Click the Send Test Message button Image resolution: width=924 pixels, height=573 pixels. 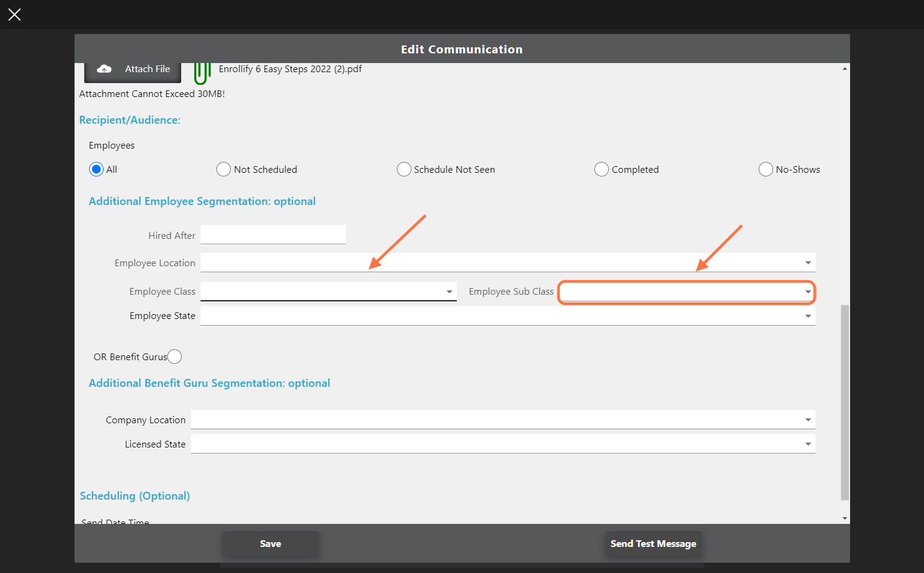[653, 543]
